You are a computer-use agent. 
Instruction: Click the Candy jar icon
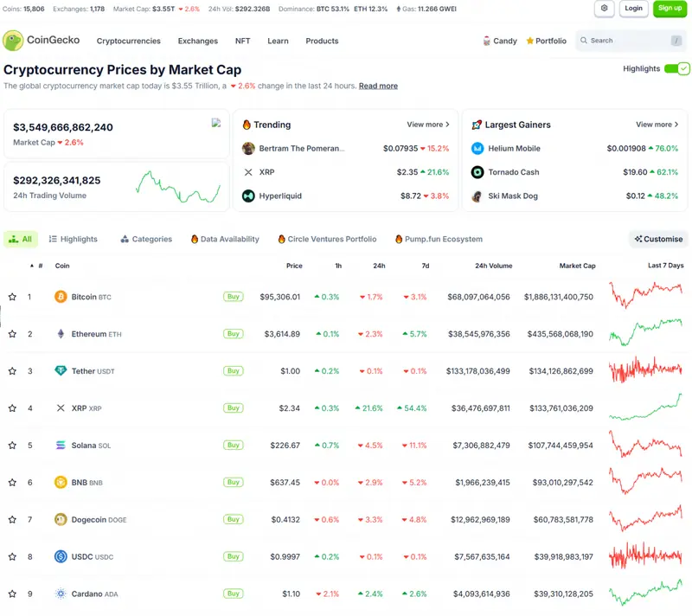tap(486, 41)
